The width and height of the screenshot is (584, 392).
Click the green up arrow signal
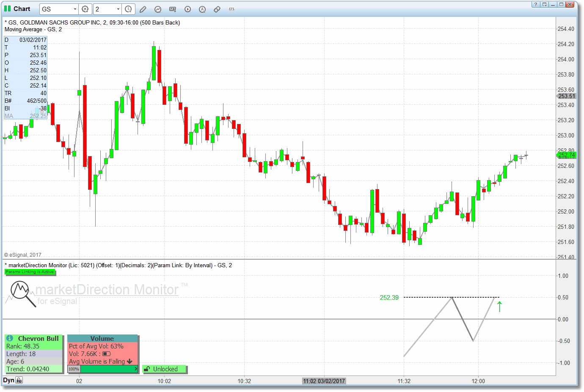[500, 307]
